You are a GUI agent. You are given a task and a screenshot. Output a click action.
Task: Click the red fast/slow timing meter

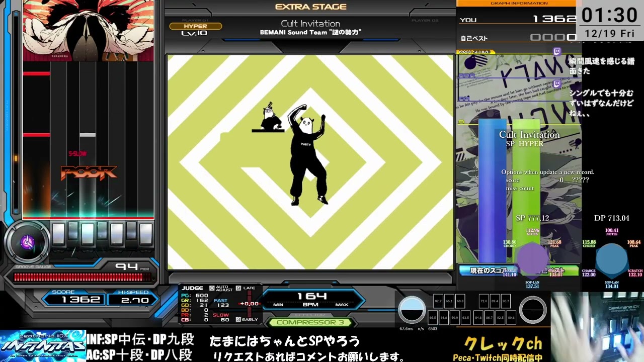coord(249,304)
